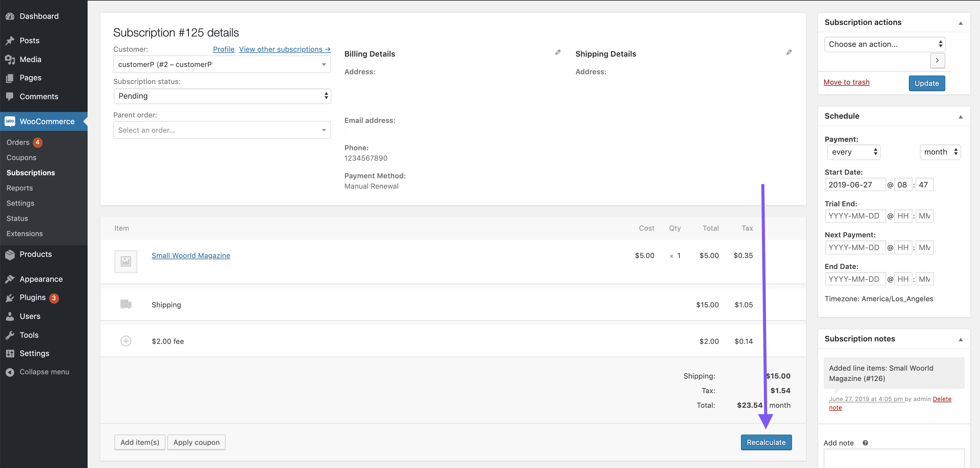Open Comments via the speech bubble icon

click(10, 96)
